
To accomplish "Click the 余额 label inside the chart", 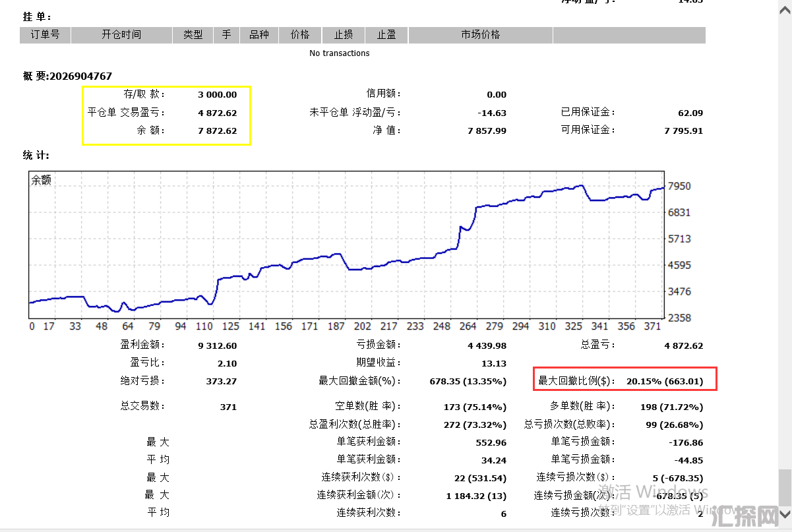I will click(x=41, y=180).
